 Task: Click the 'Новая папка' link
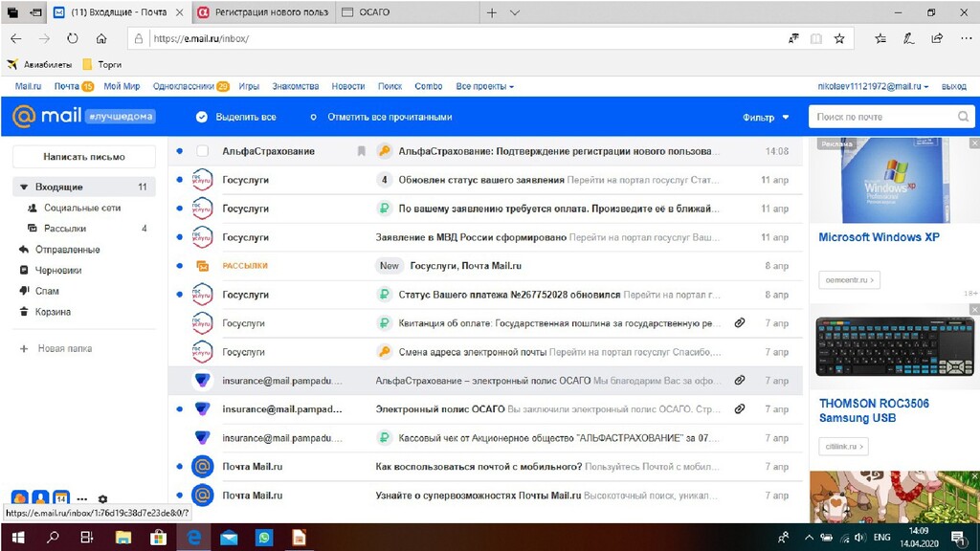coord(64,348)
